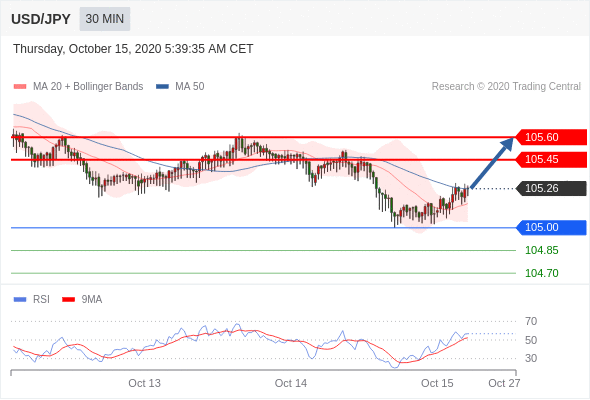Click the MA 50 legend color swatch
Viewport: 590px width, 400px height.
pos(162,87)
